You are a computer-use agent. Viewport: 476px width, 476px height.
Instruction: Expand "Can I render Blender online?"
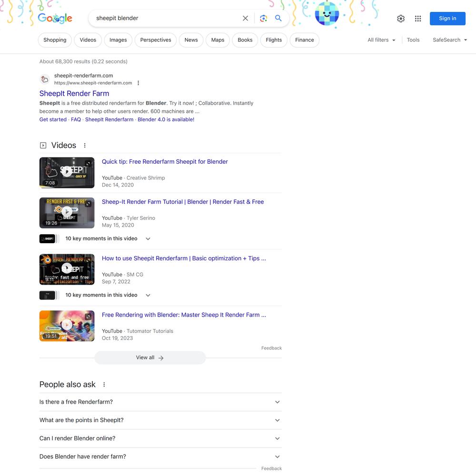point(160,438)
